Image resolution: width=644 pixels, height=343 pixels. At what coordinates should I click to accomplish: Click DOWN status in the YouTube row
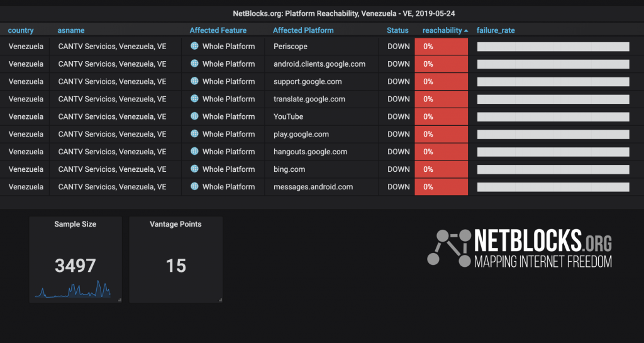[398, 116]
